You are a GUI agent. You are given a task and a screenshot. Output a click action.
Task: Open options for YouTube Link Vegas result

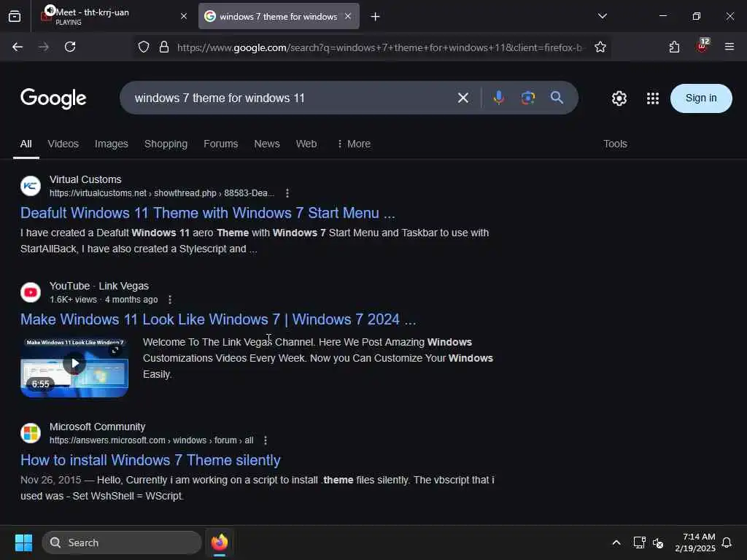tap(170, 300)
